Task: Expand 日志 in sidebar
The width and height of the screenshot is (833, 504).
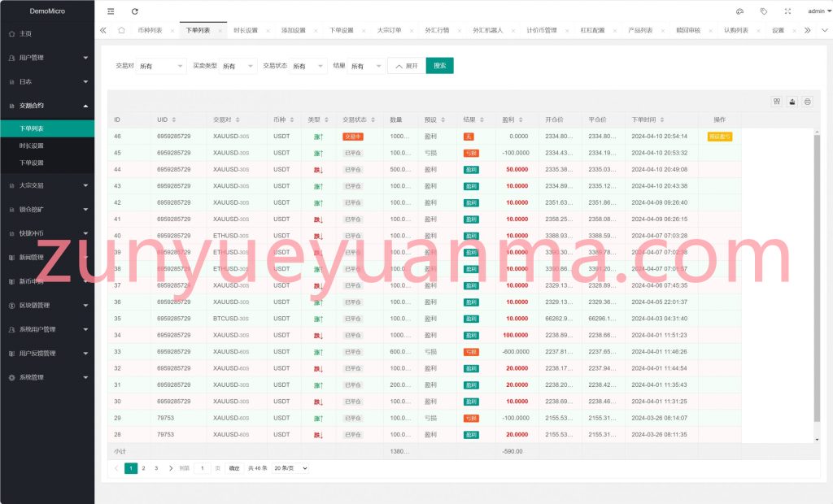Action: (47, 82)
